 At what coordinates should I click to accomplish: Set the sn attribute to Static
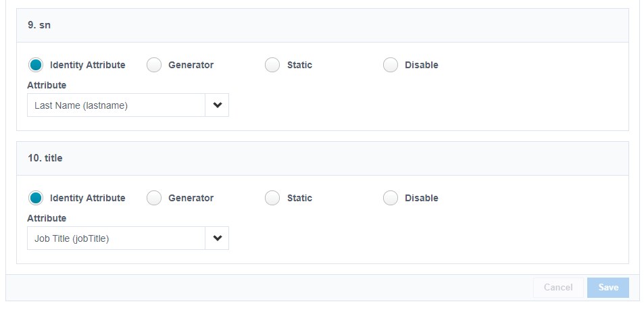[x=272, y=65]
